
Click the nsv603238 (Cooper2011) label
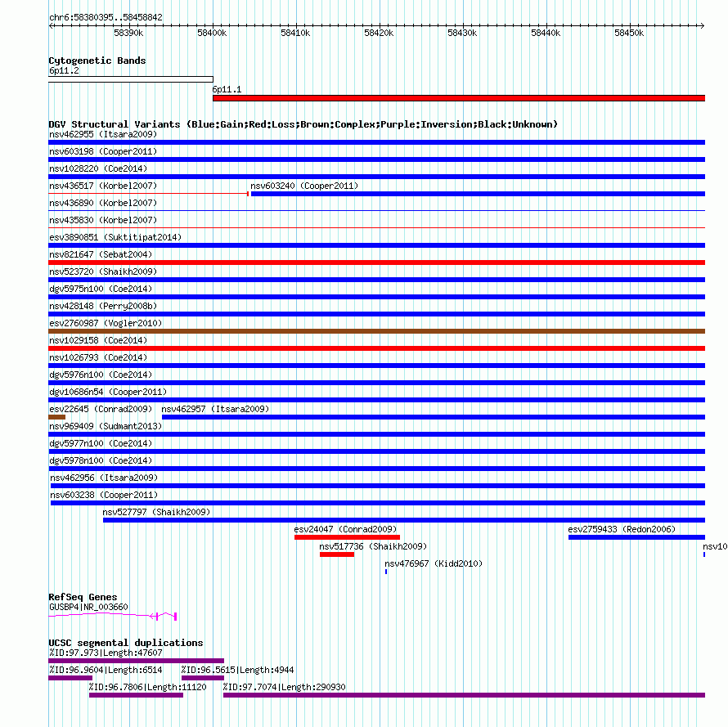tap(104, 496)
